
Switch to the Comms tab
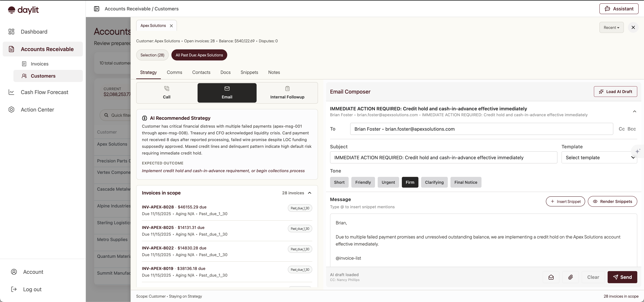(174, 72)
